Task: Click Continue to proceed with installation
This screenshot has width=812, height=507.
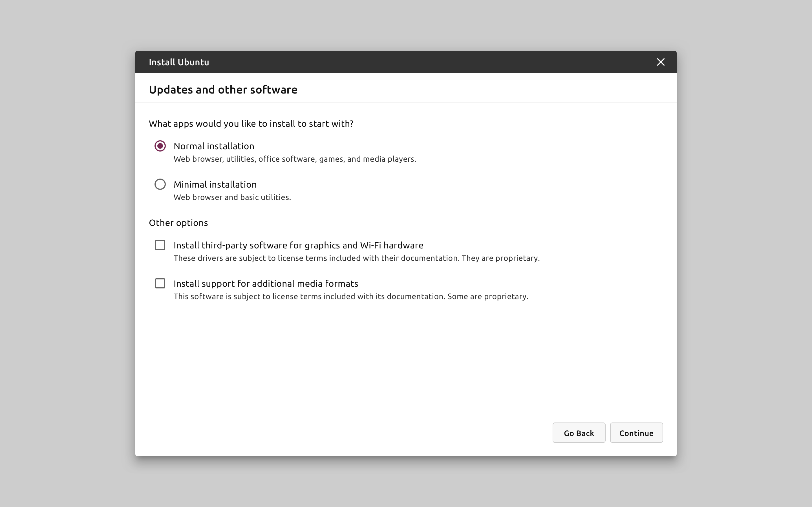Action: tap(636, 433)
